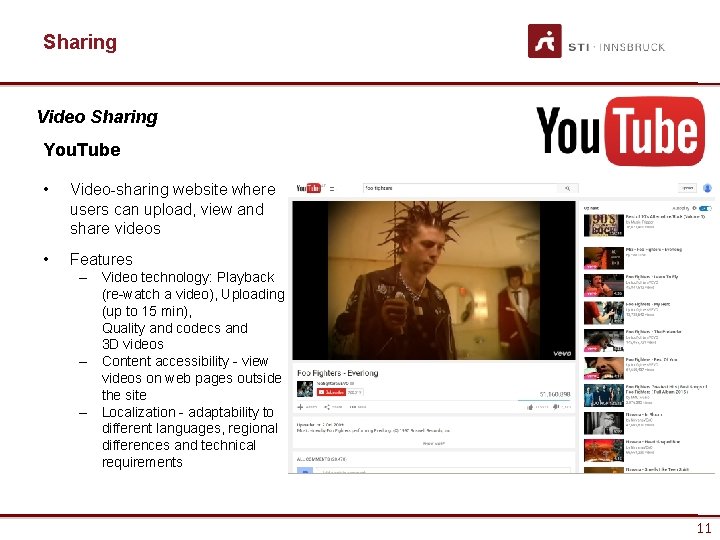Click the 'foo fighters' search box
720x540 pixels.
[x=461, y=188]
